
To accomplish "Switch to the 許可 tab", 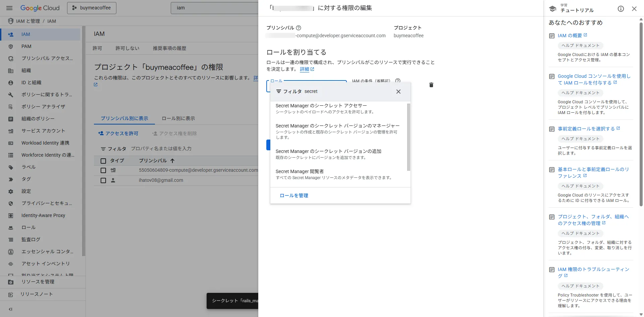I will point(97,48).
